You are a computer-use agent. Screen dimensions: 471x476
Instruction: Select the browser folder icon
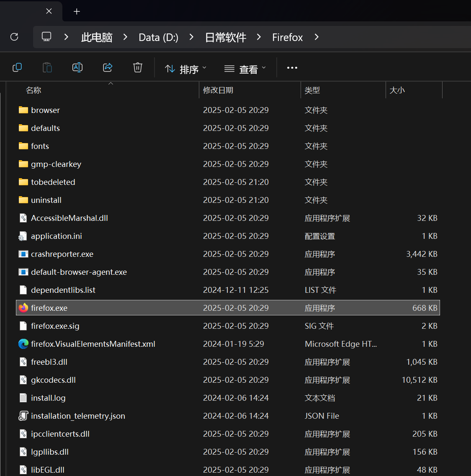pyautogui.click(x=23, y=110)
